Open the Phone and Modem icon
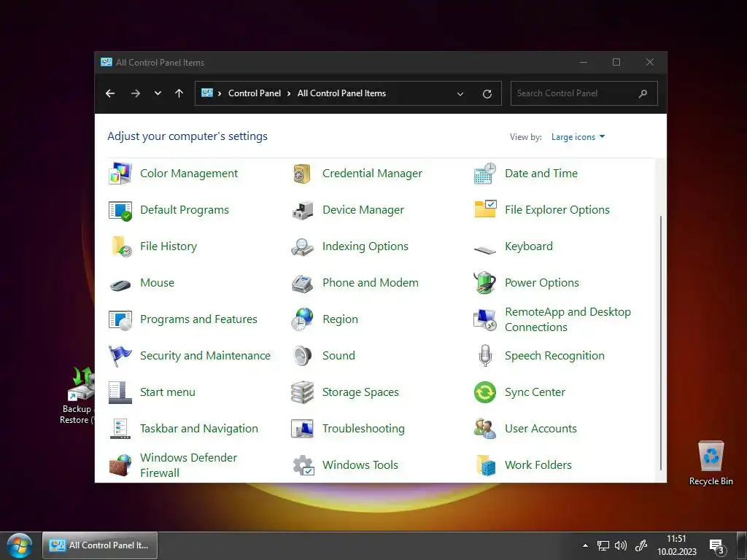 302,284
